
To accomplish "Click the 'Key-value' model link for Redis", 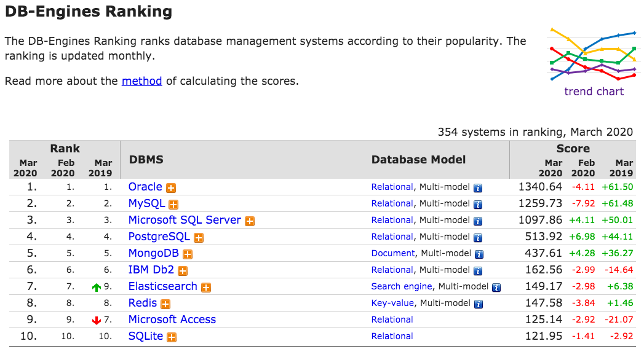I will pyautogui.click(x=393, y=303).
